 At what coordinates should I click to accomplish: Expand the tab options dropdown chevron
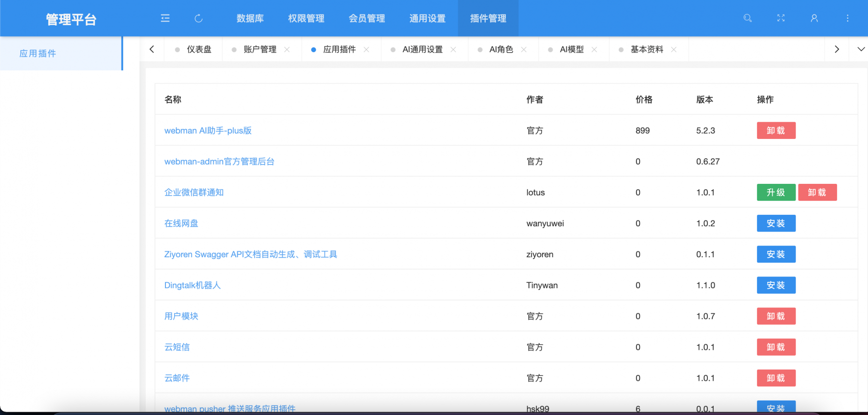861,49
